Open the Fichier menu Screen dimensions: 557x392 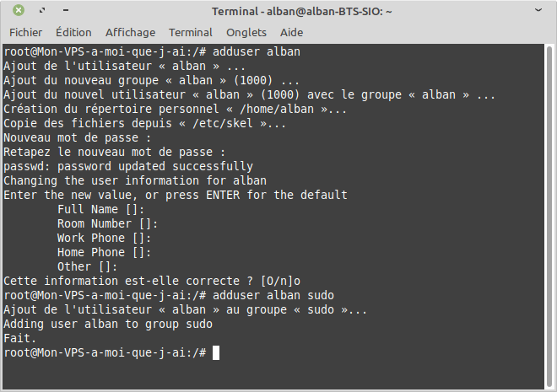coord(25,33)
